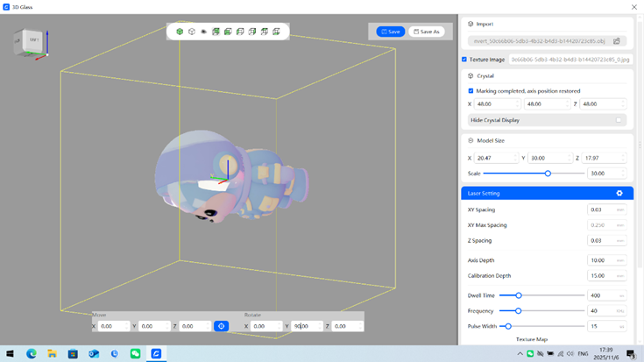Click the Rotate Y input field
The height and width of the screenshot is (362, 644).
click(x=306, y=326)
